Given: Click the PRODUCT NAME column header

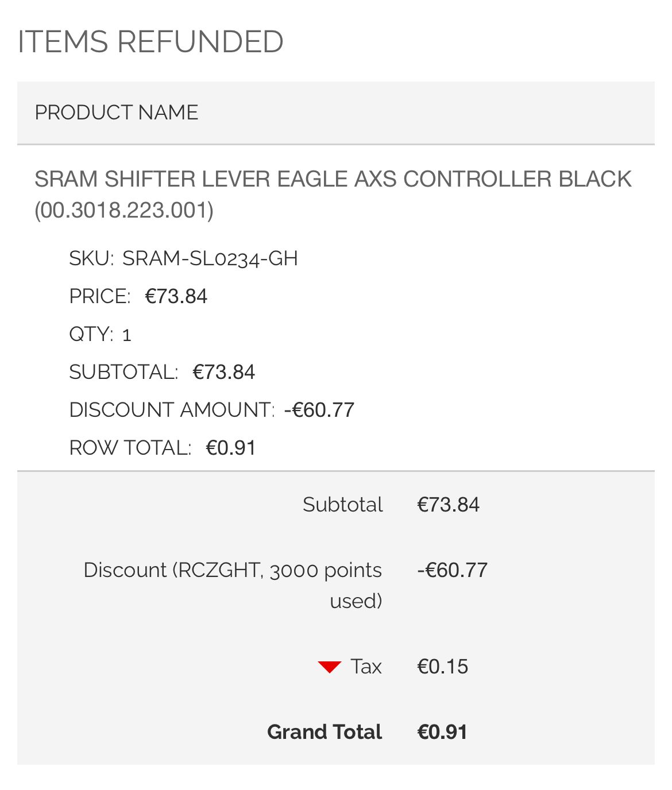Looking at the screenshot, I should coord(117,113).
